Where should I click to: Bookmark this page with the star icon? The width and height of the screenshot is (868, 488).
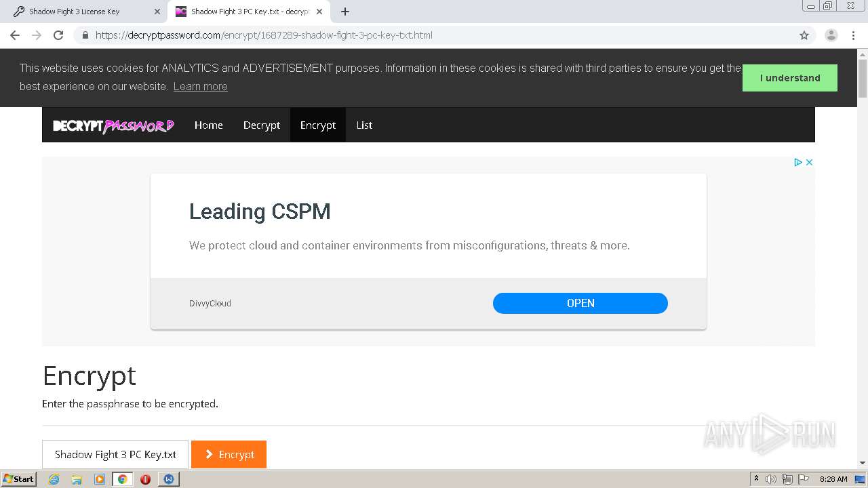coord(804,35)
